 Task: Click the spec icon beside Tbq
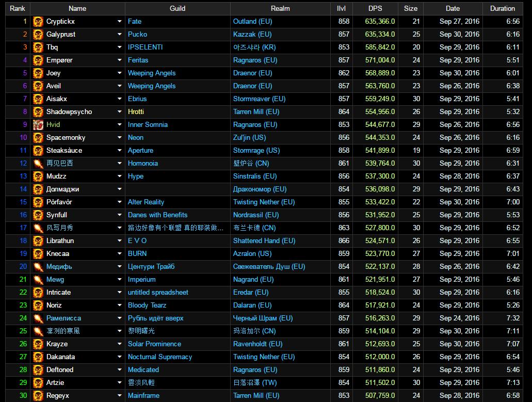pyautogui.click(x=38, y=47)
